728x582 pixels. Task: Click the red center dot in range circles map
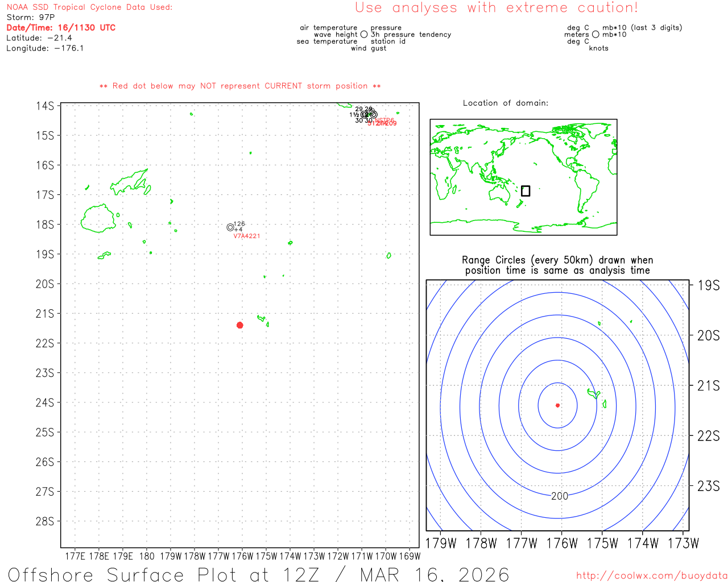(557, 405)
